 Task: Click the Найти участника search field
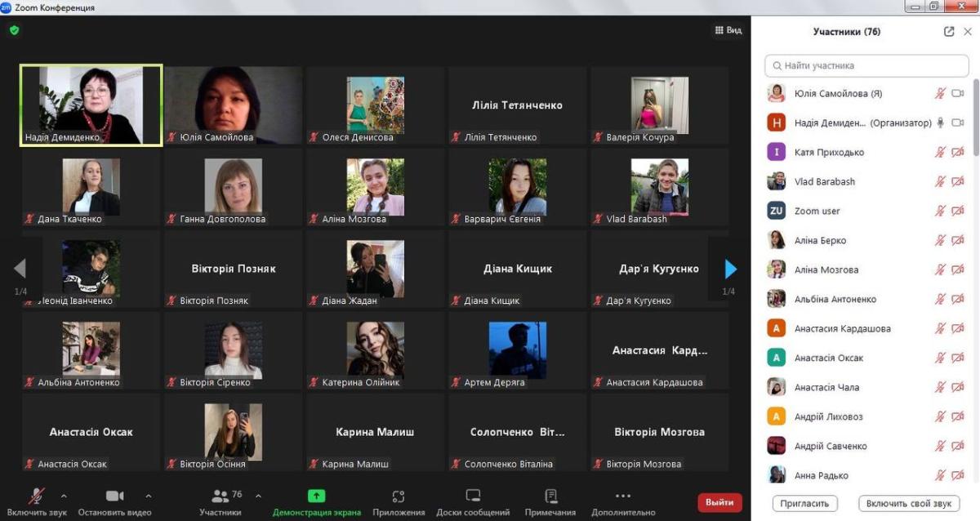click(x=866, y=65)
